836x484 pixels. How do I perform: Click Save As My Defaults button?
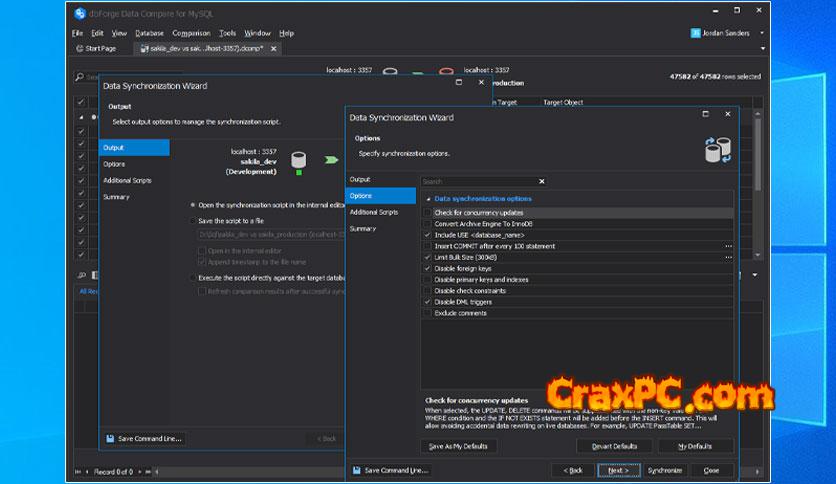(458, 446)
